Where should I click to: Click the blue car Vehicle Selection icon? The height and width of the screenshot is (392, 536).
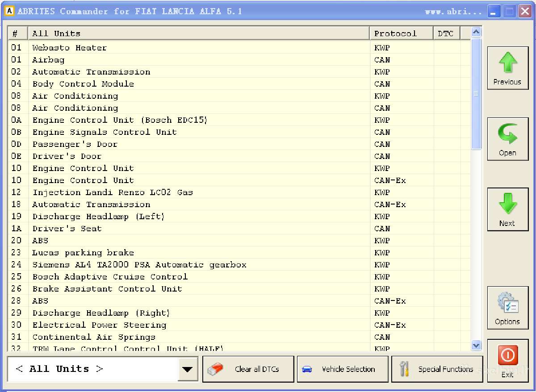[307, 370]
